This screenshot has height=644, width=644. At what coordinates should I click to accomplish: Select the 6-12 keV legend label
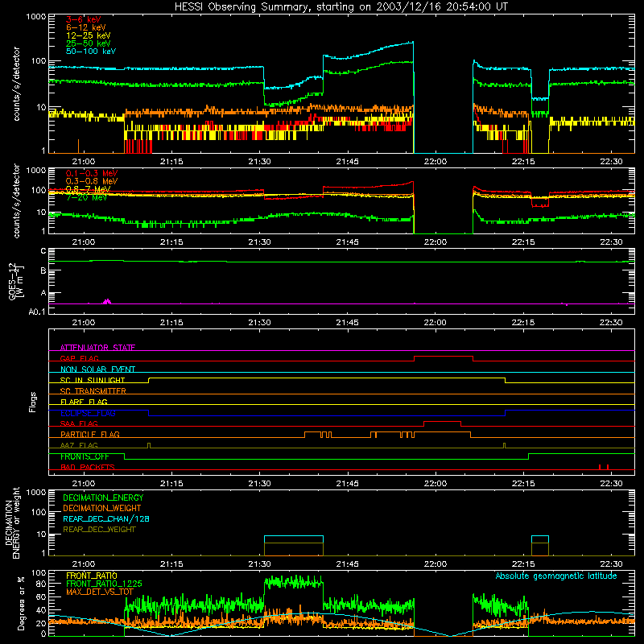click(86, 27)
